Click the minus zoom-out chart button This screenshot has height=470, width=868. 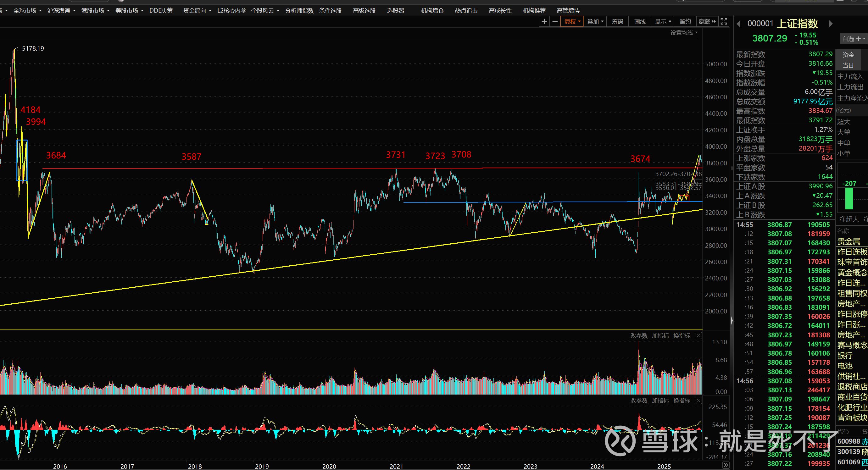555,22
